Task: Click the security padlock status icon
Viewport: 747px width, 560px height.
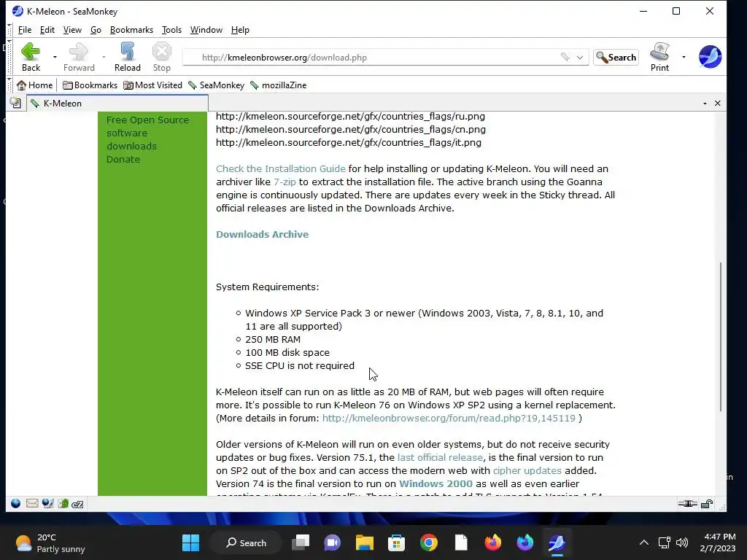Action: [x=707, y=504]
